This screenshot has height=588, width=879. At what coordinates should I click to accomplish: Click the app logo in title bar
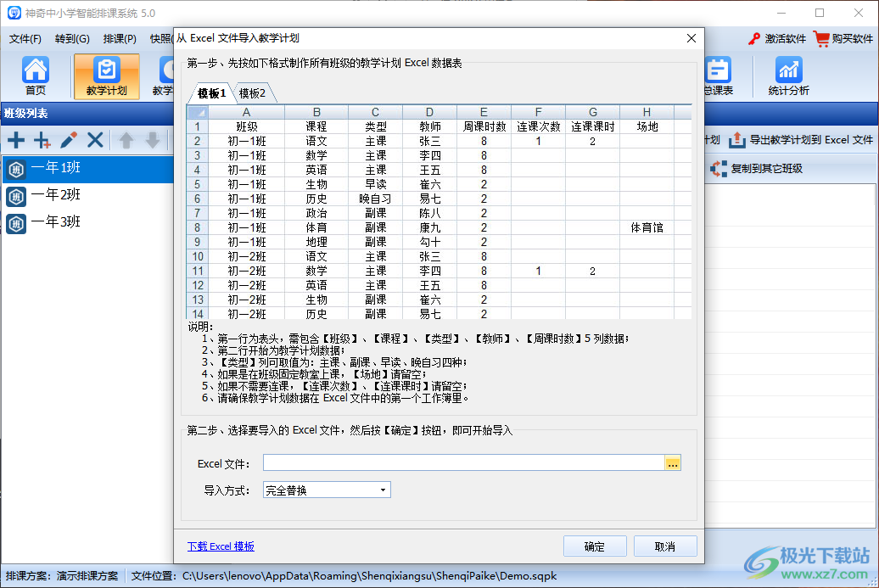pos(14,13)
